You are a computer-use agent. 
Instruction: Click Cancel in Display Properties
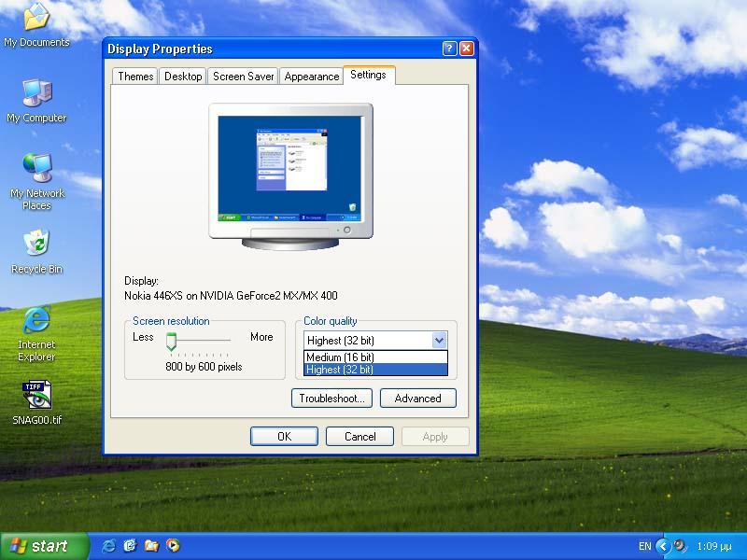[x=359, y=436]
